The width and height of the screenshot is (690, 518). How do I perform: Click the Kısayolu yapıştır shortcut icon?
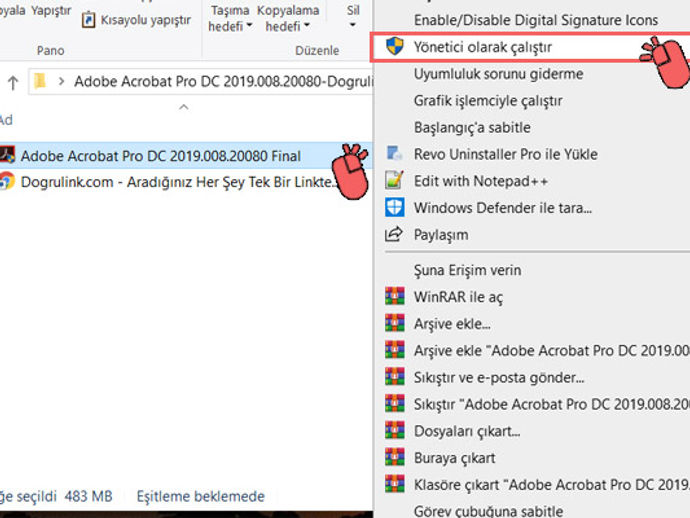[88, 20]
